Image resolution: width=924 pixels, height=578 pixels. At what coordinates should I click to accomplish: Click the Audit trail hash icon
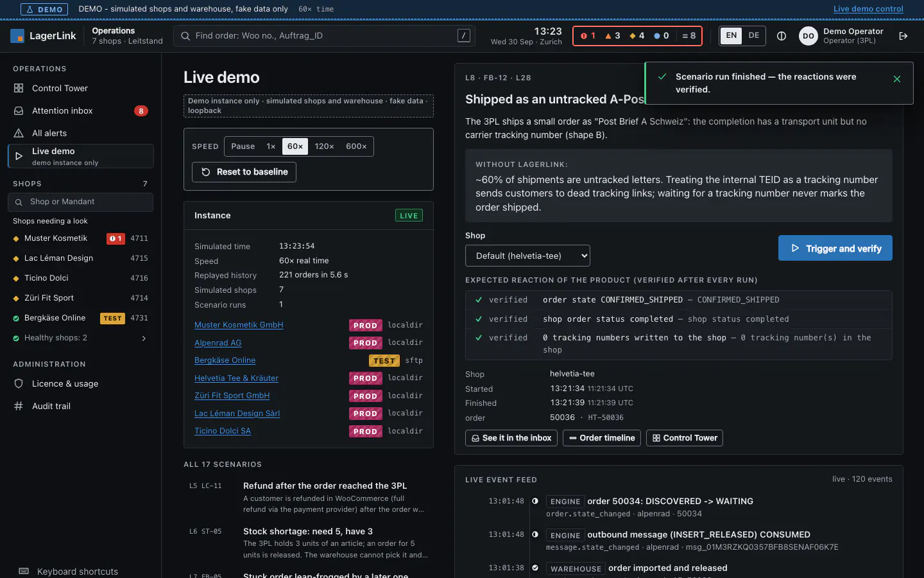coord(19,406)
